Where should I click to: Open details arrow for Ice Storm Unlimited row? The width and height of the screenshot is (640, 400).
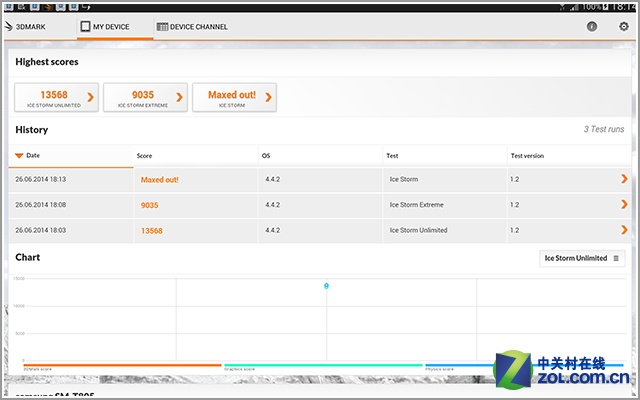[624, 230]
